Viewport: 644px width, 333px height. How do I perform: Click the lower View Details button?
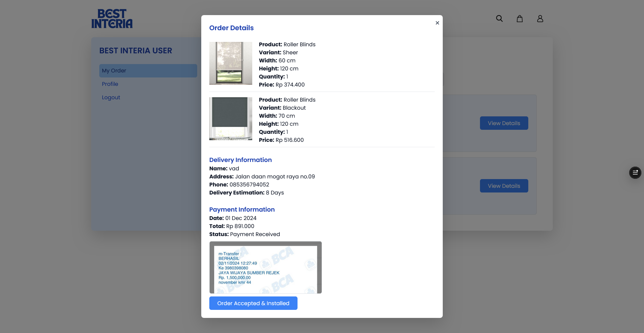pyautogui.click(x=504, y=186)
